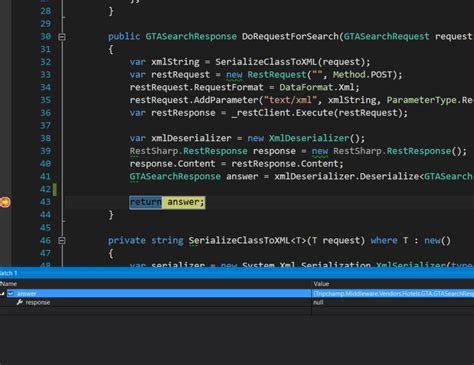The height and width of the screenshot is (365, 474).
Task: Click the Watch 1 panel title
Action: click(8, 273)
